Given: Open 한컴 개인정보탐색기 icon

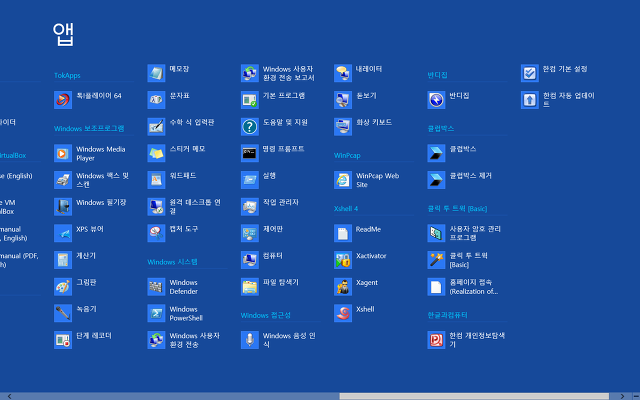Looking at the screenshot, I should tap(436, 340).
